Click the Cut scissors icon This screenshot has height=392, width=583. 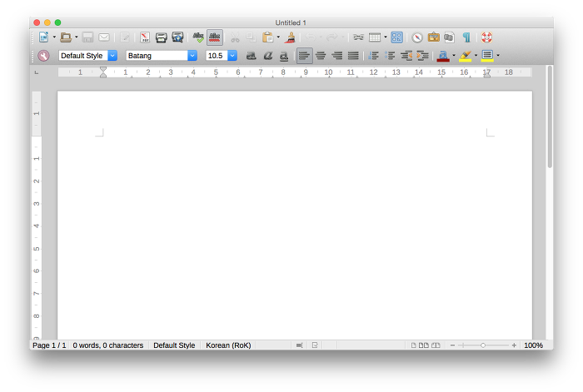pos(235,37)
